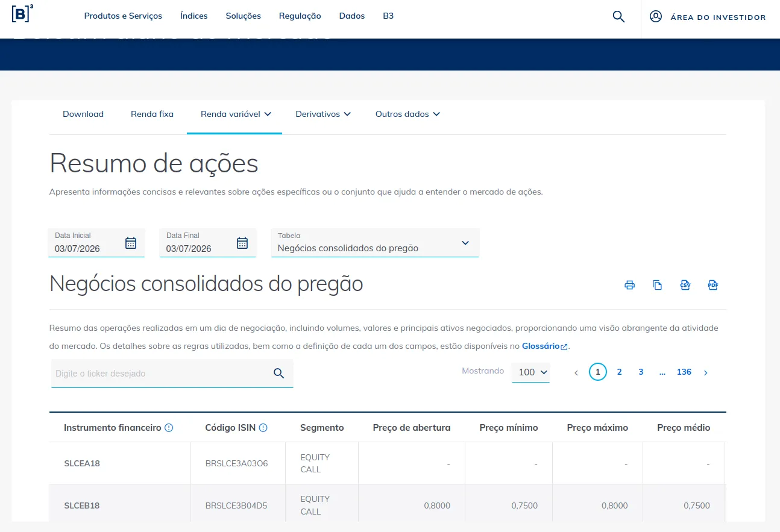Open the site search magnifier icon
Viewport: 780px width, 532px height.
(x=618, y=17)
